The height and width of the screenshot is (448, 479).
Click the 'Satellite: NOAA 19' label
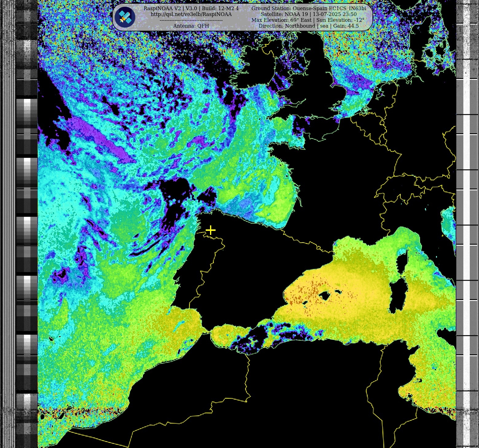click(x=284, y=14)
